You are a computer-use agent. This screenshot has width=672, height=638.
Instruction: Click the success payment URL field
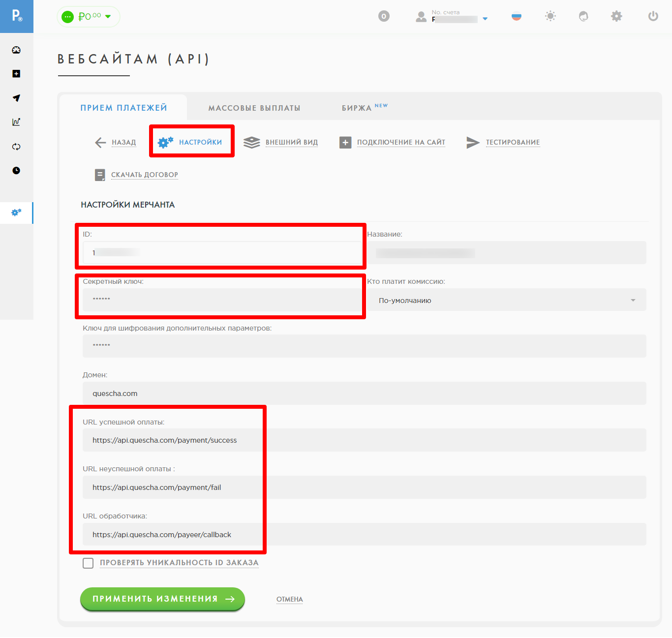(x=364, y=440)
